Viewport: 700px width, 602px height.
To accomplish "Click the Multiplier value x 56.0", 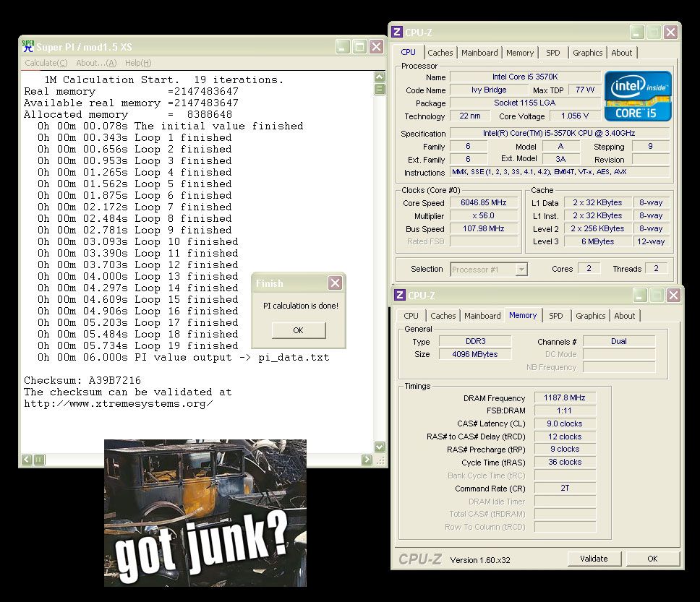I will coord(484,215).
